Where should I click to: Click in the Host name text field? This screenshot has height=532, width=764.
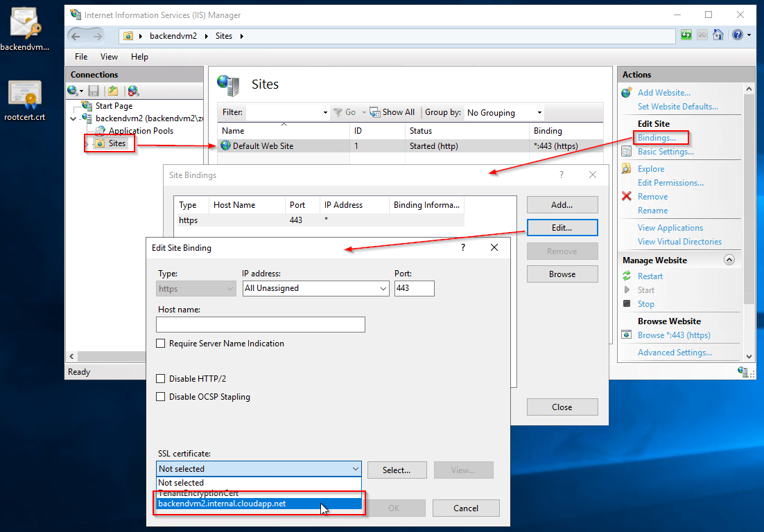coord(261,325)
